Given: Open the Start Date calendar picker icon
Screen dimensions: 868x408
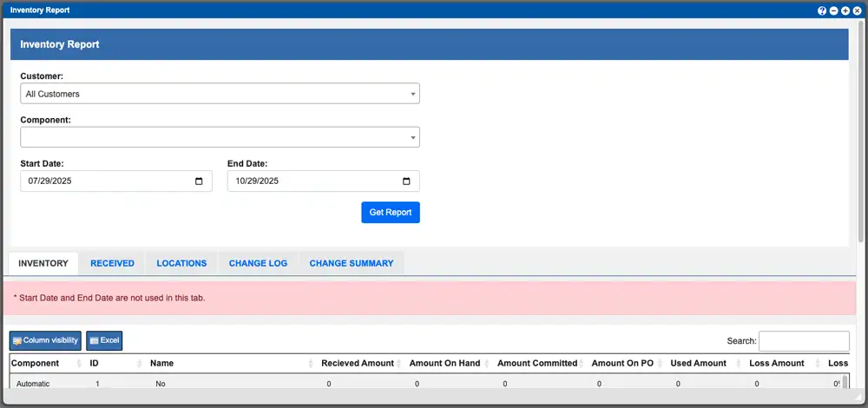Looking at the screenshot, I should pyautogui.click(x=199, y=181).
